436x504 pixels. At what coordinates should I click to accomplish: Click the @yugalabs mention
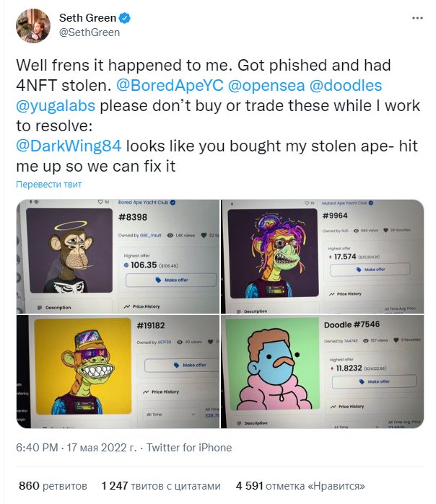click(56, 106)
